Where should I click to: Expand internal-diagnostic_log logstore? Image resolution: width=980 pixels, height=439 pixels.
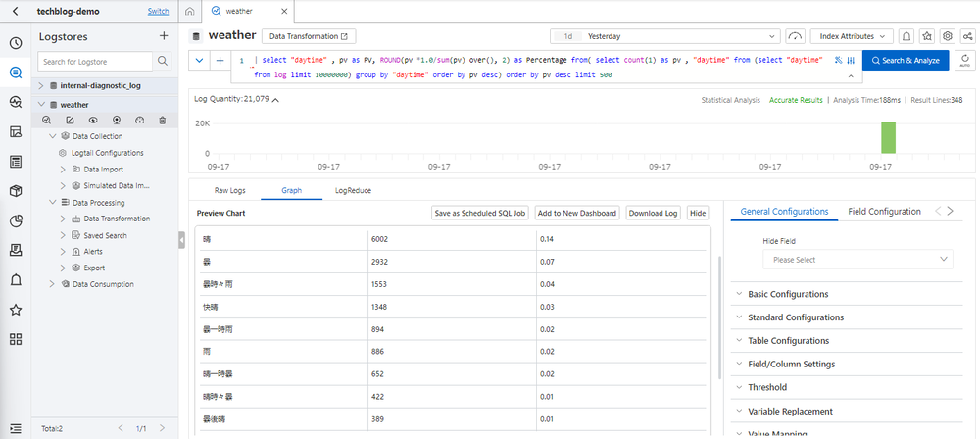pyautogui.click(x=41, y=85)
